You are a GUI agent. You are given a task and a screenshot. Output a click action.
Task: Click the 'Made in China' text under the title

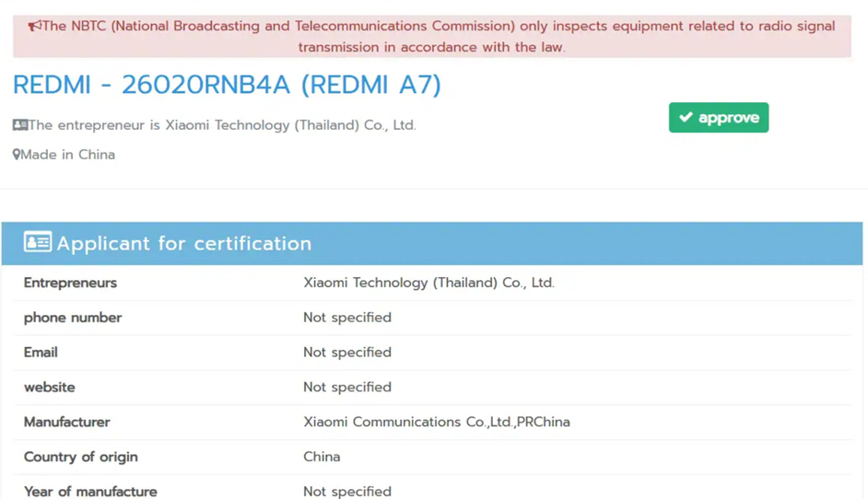point(67,155)
